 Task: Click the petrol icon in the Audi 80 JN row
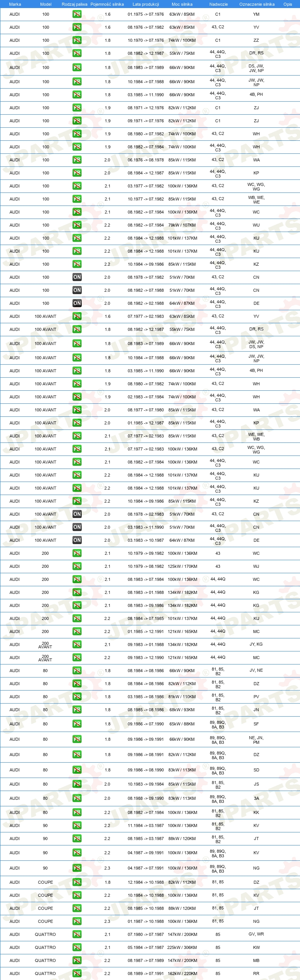[x=77, y=710]
